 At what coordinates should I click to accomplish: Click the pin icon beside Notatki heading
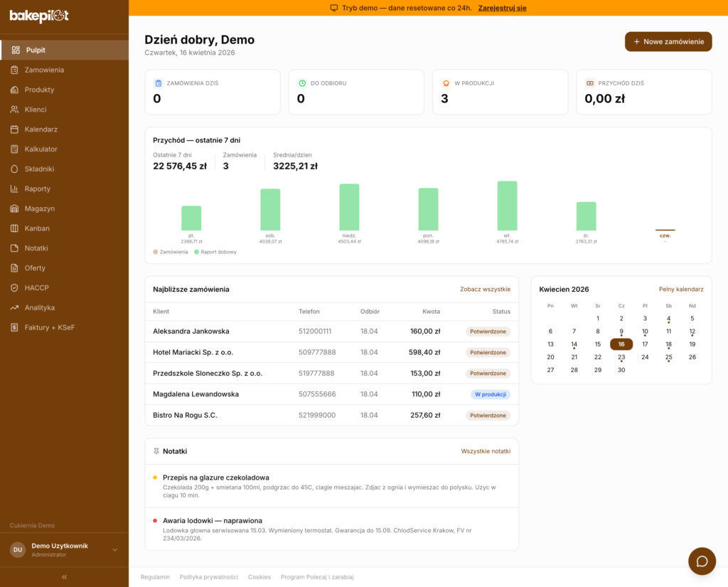(x=156, y=451)
